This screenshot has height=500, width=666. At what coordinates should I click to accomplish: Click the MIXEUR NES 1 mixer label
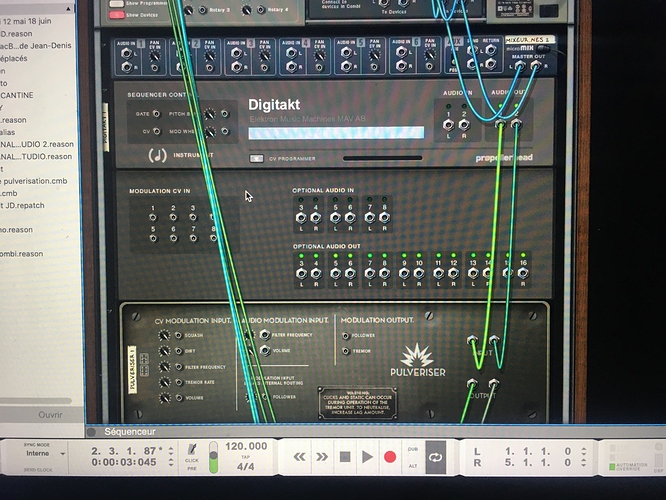[x=530, y=40]
